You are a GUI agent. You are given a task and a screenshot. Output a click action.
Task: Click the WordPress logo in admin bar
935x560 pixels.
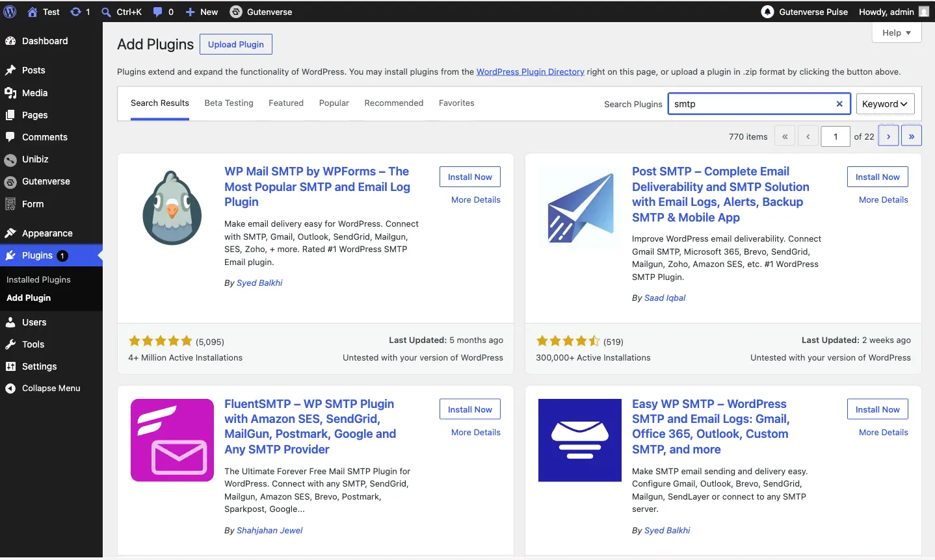click(x=10, y=12)
